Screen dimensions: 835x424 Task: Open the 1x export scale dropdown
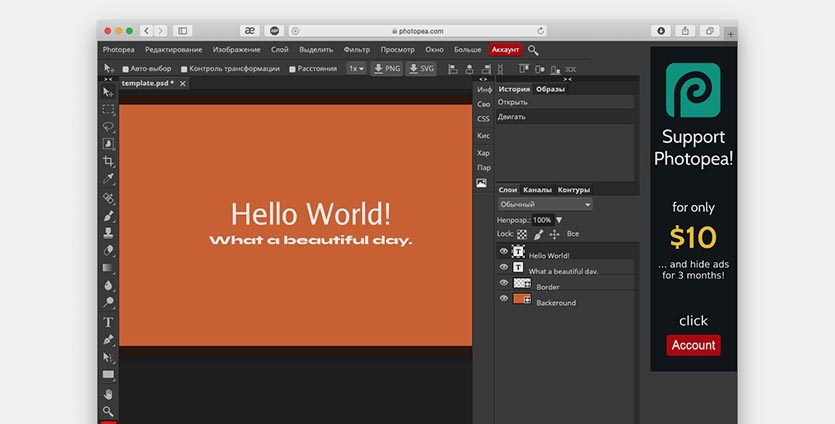click(356, 69)
